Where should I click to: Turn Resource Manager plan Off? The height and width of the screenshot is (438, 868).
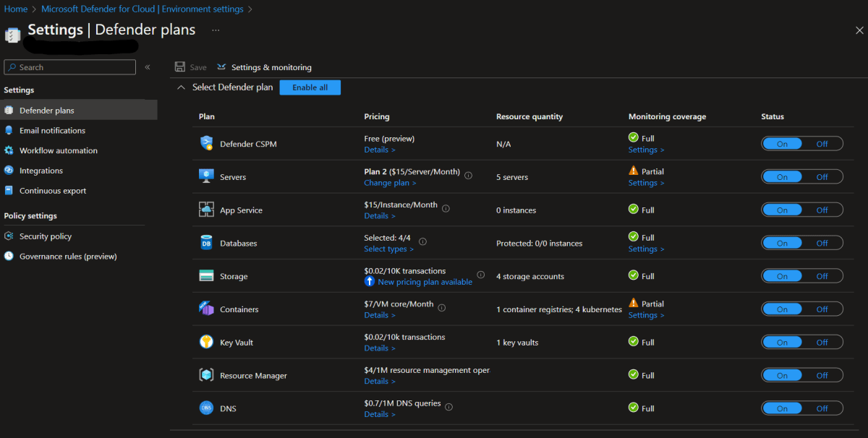[822, 376]
